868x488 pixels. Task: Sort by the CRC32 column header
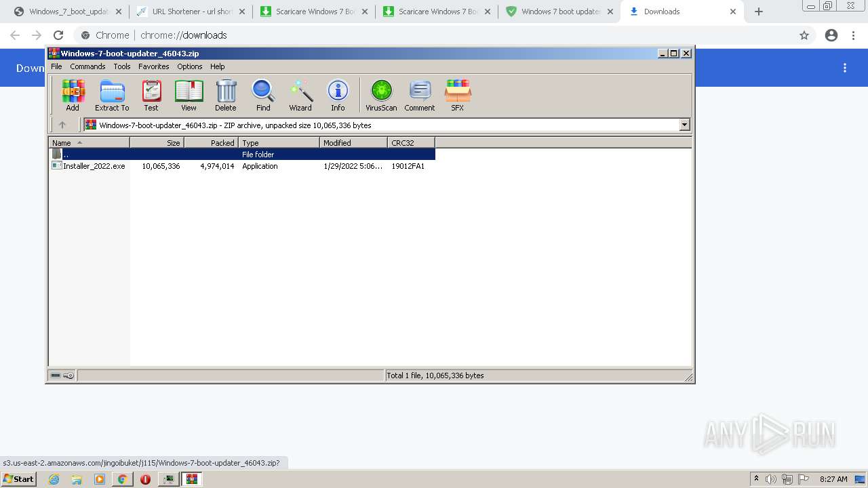[411, 142]
